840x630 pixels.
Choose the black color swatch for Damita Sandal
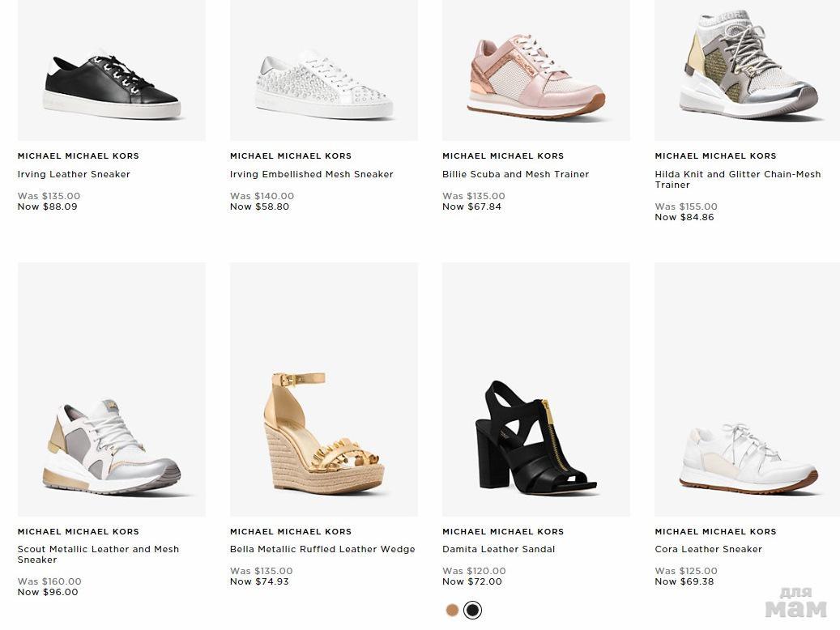472,611
